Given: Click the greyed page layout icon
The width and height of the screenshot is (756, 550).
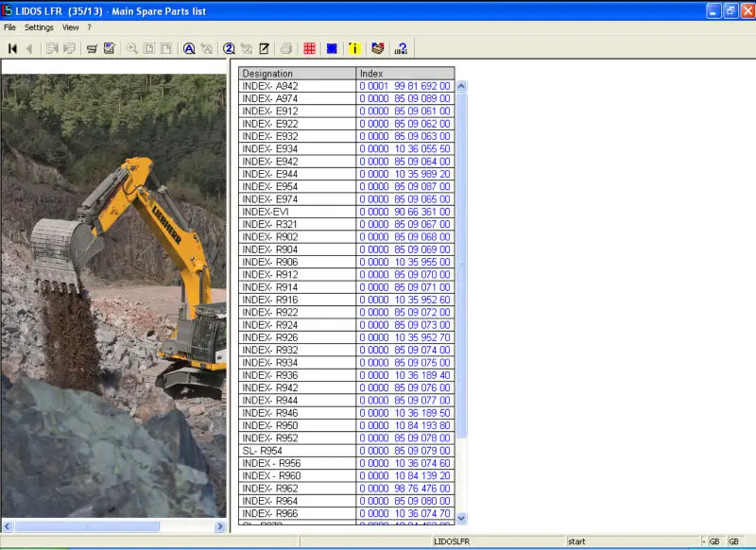Looking at the screenshot, I should click(166, 48).
